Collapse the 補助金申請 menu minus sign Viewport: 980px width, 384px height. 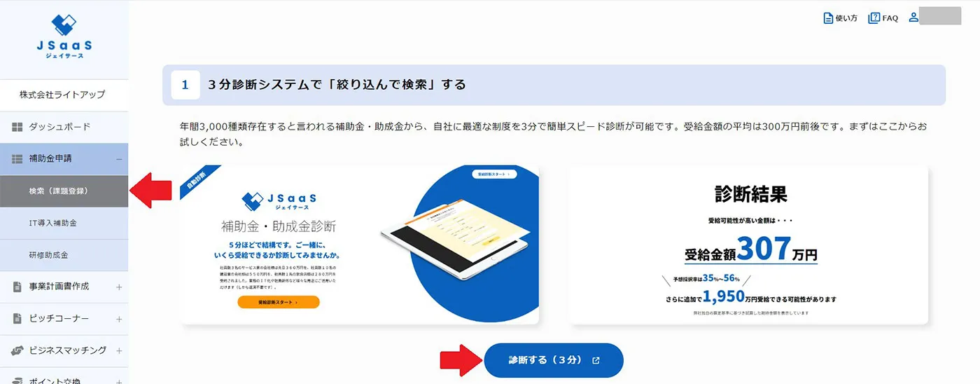(x=118, y=159)
